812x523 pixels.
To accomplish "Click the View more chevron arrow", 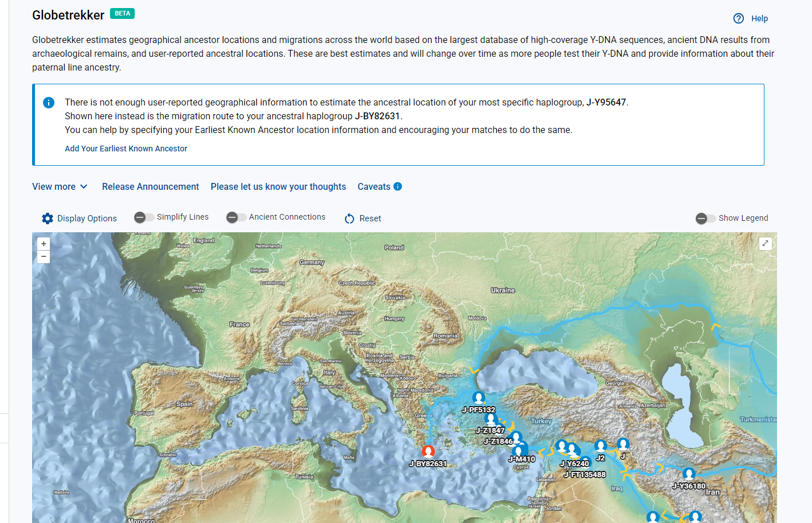I will point(84,186).
